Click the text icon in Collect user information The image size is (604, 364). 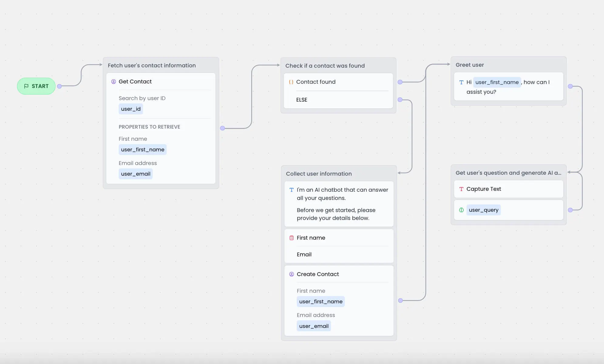pos(292,190)
